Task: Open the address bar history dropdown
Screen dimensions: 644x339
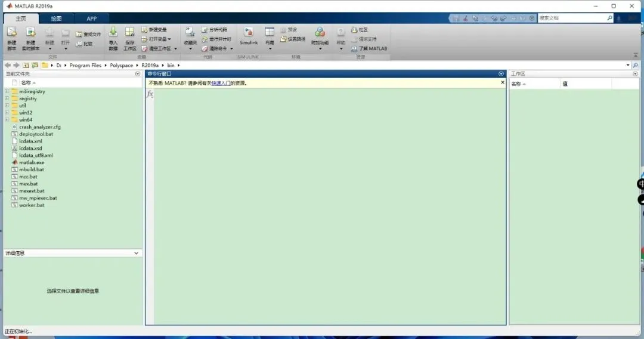Action: (x=628, y=65)
